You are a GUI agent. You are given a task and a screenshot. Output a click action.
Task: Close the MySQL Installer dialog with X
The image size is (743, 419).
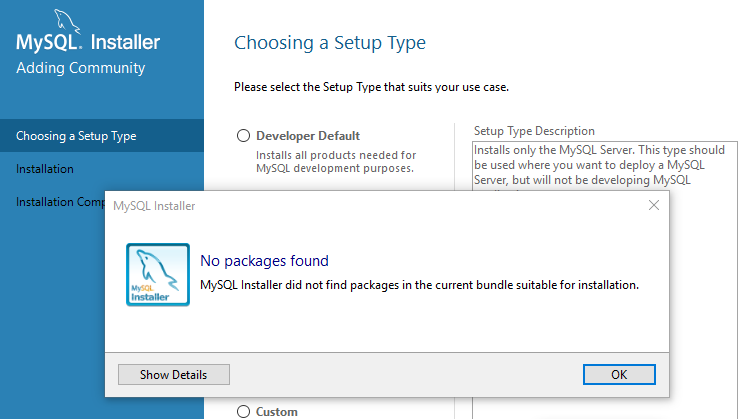(x=654, y=205)
